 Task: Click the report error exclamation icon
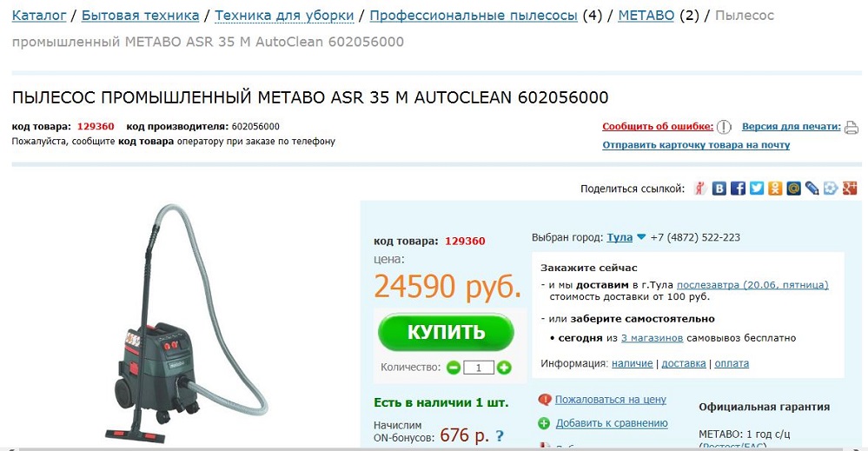[x=724, y=127]
